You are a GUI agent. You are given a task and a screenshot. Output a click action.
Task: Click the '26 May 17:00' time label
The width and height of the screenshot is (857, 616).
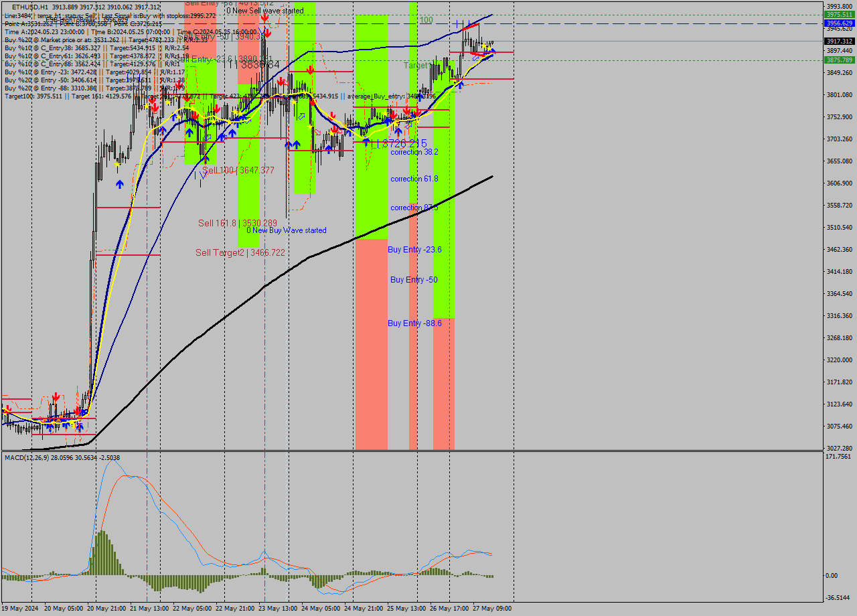click(x=449, y=609)
